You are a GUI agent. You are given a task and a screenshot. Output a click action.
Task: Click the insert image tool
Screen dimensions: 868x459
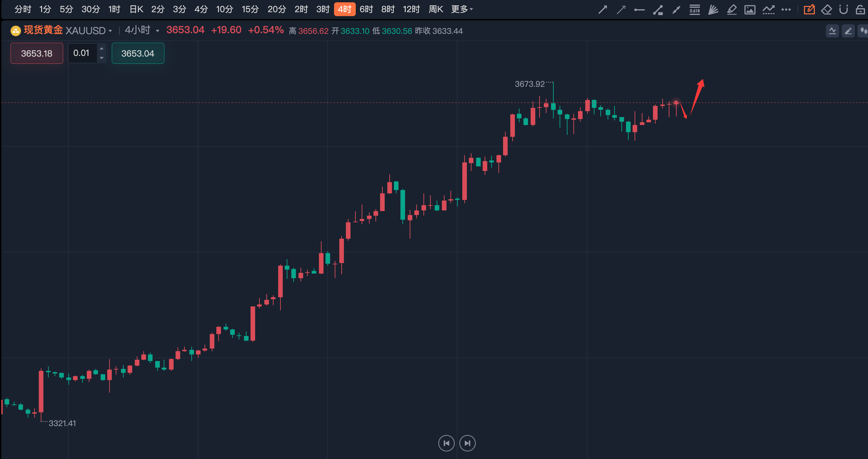[750, 10]
